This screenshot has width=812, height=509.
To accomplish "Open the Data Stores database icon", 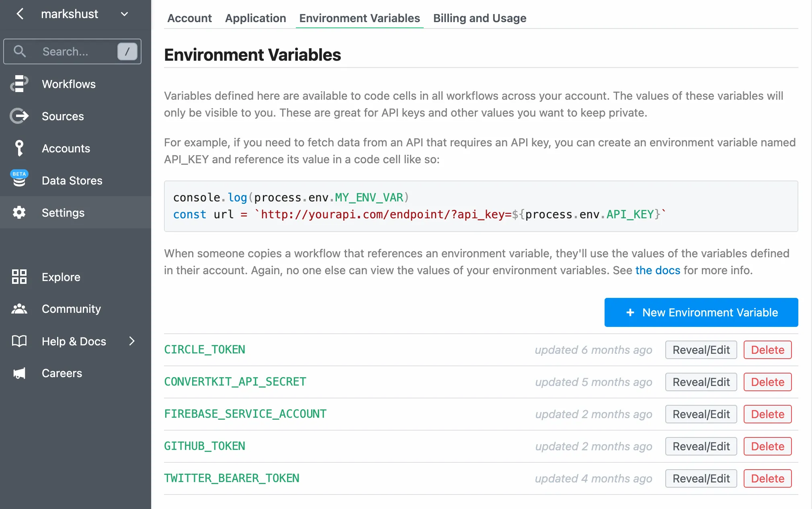I will pyautogui.click(x=19, y=181).
